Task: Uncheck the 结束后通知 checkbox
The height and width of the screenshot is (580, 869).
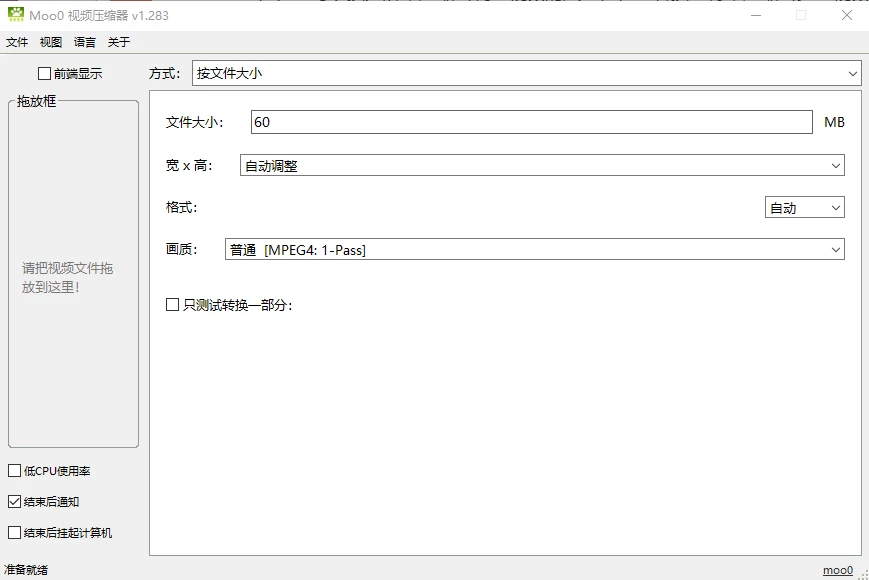Action: pos(15,502)
